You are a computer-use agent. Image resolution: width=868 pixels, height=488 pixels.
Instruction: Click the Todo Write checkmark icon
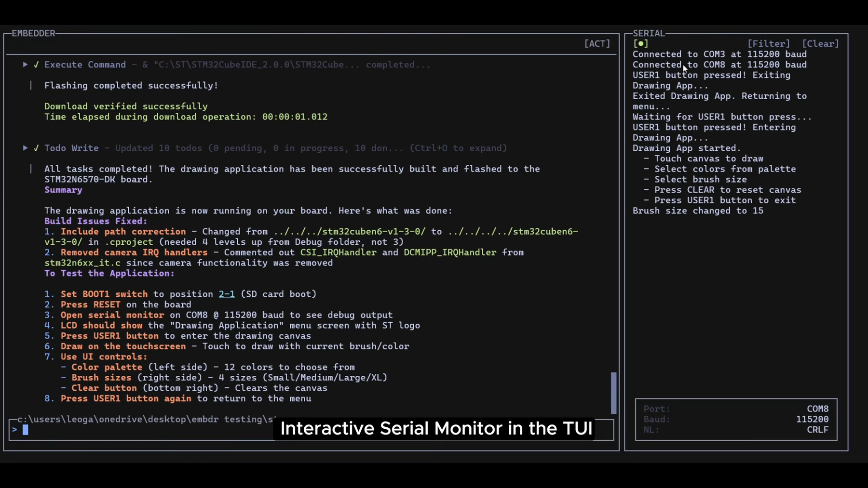coord(36,148)
